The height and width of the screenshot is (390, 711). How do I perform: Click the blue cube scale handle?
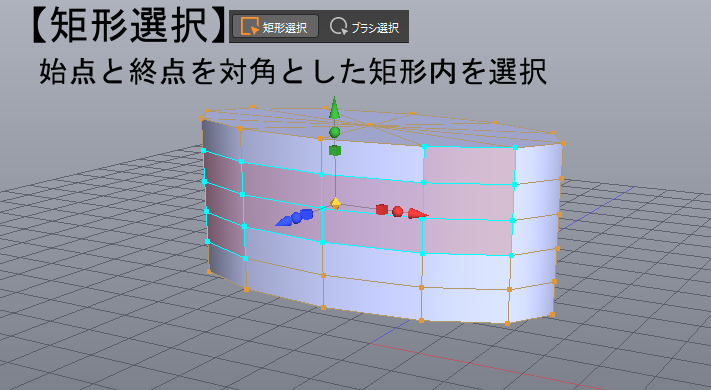tap(307, 214)
